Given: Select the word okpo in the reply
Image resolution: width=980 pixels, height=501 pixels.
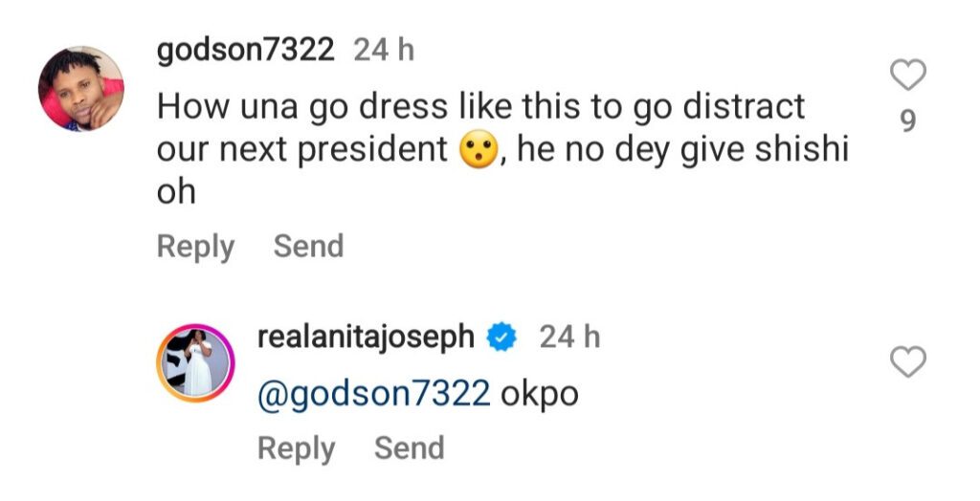Looking at the screenshot, I should [x=539, y=394].
